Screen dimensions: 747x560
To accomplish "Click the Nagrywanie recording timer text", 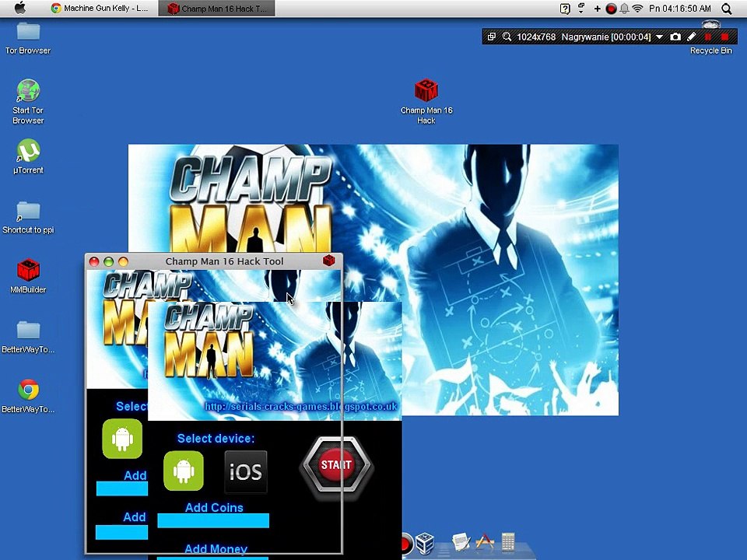I will (606, 37).
